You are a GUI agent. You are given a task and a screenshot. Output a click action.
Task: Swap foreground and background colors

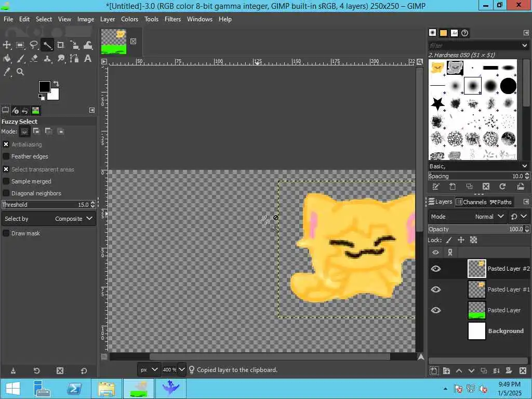tap(56, 84)
